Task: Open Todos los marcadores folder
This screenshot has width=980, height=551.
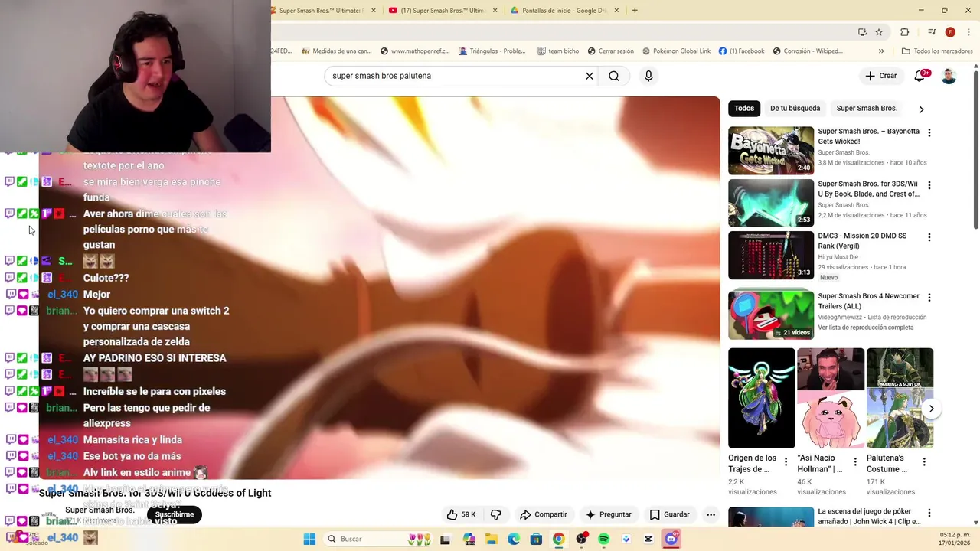Action: [x=937, y=51]
